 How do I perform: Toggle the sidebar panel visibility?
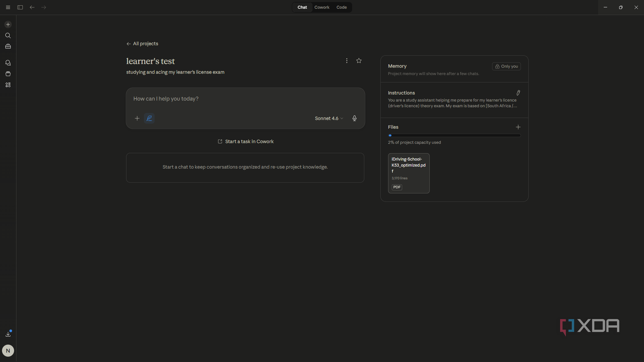(x=20, y=7)
